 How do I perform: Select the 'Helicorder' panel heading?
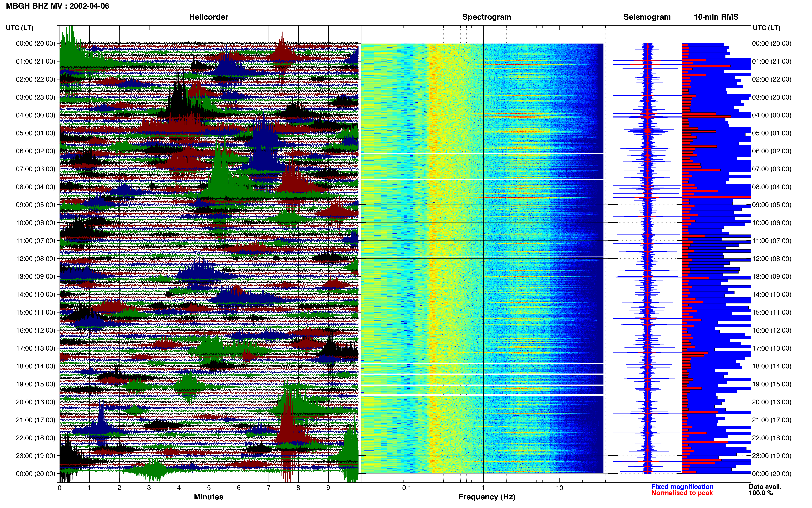coord(209,17)
